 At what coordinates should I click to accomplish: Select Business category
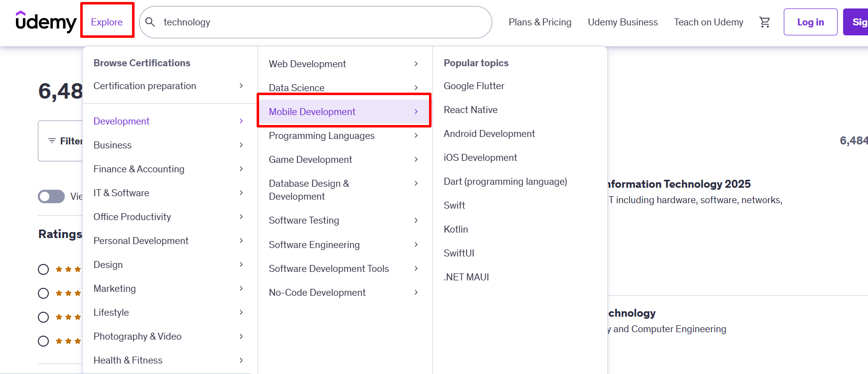pyautogui.click(x=113, y=145)
